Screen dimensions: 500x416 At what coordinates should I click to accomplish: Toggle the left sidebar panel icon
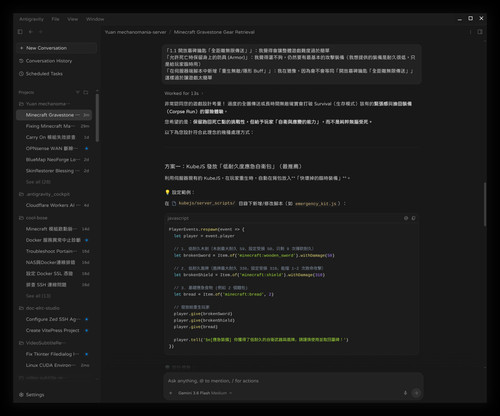(x=20, y=32)
